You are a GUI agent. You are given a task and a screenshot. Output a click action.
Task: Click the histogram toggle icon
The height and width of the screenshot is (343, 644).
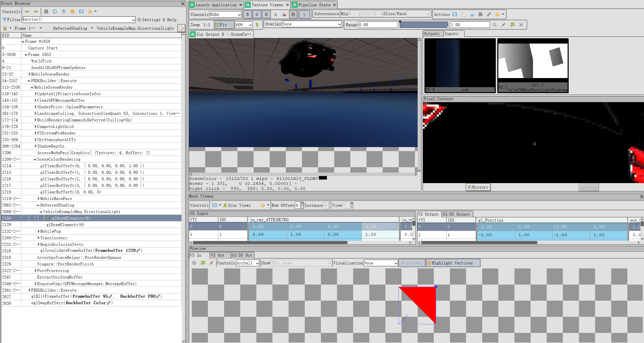point(521,25)
